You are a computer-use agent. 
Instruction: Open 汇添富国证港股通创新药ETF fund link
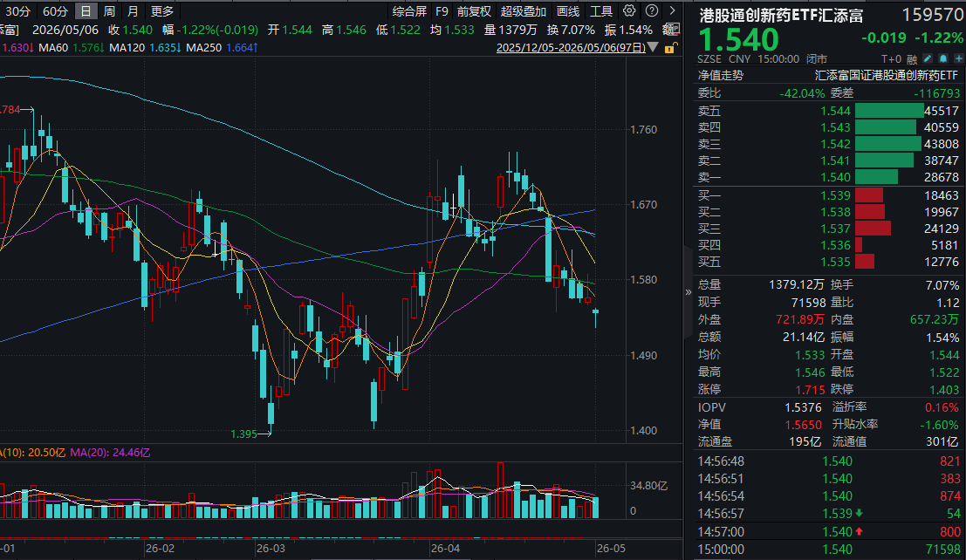pos(887,75)
